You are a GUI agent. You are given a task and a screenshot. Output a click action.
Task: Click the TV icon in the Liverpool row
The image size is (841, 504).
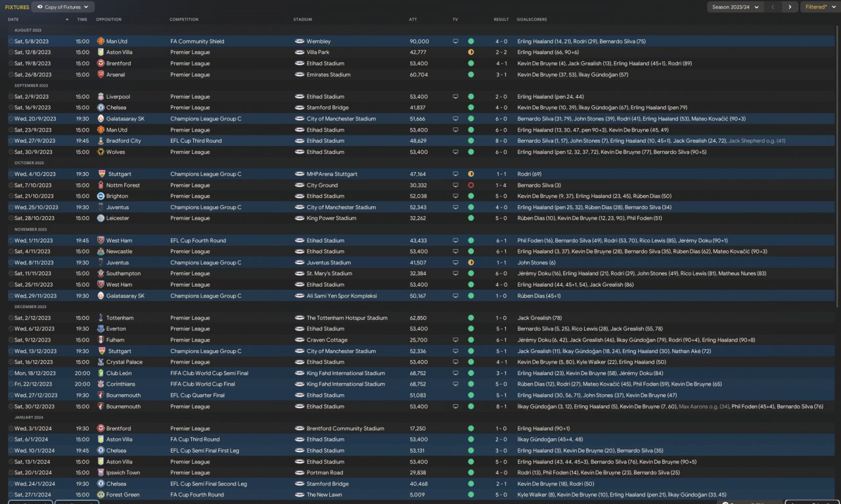(456, 97)
